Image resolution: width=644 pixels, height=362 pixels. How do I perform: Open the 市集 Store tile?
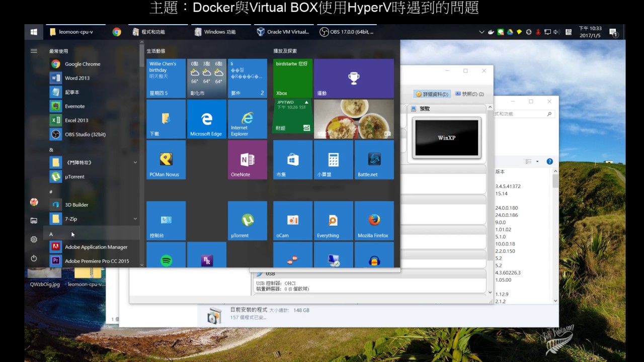[292, 160]
